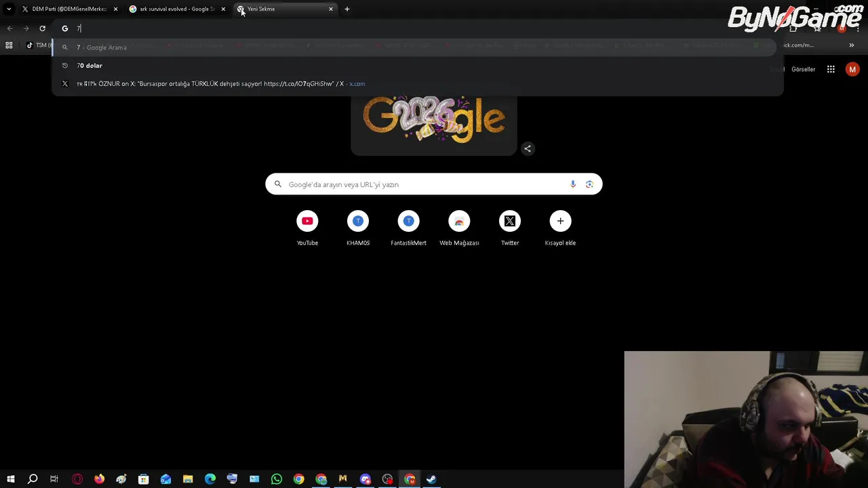
Task: Open the Twitter shortcut tile
Action: pyautogui.click(x=510, y=228)
